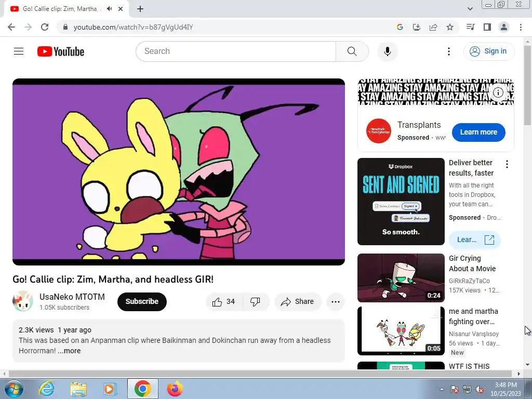The width and height of the screenshot is (532, 399).
Task: Sign in to YouTube
Action: [x=488, y=51]
